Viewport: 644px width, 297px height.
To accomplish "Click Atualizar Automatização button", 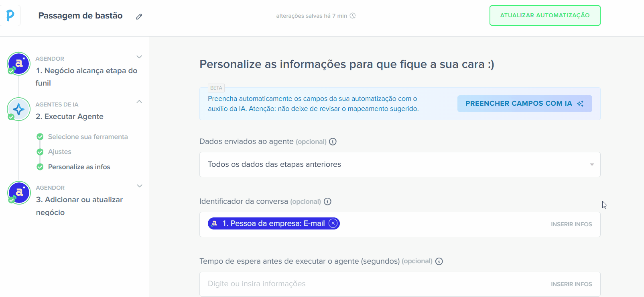I will [545, 15].
